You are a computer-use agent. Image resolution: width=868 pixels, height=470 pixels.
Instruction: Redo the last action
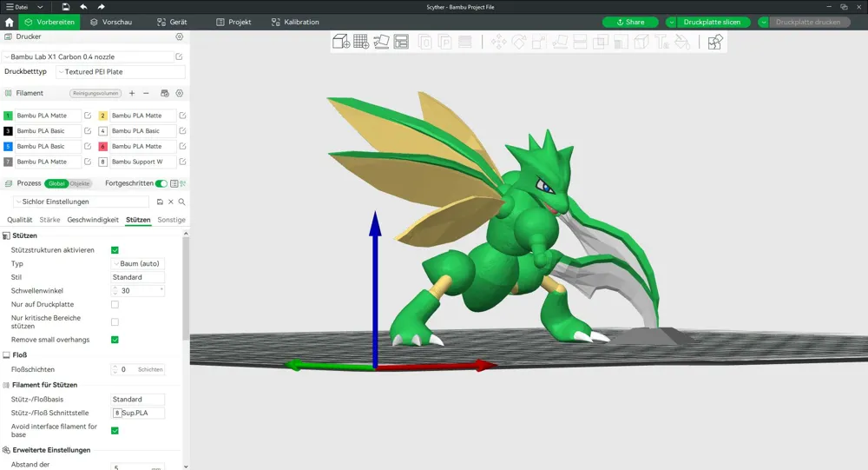click(x=101, y=7)
